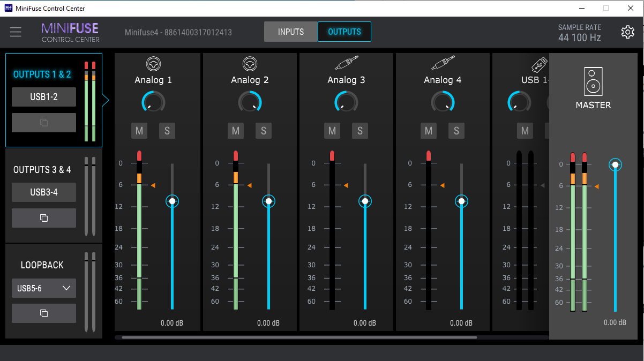Select the OUTPUTS 3 & 4 panel
The image size is (644, 361).
pyautogui.click(x=42, y=170)
